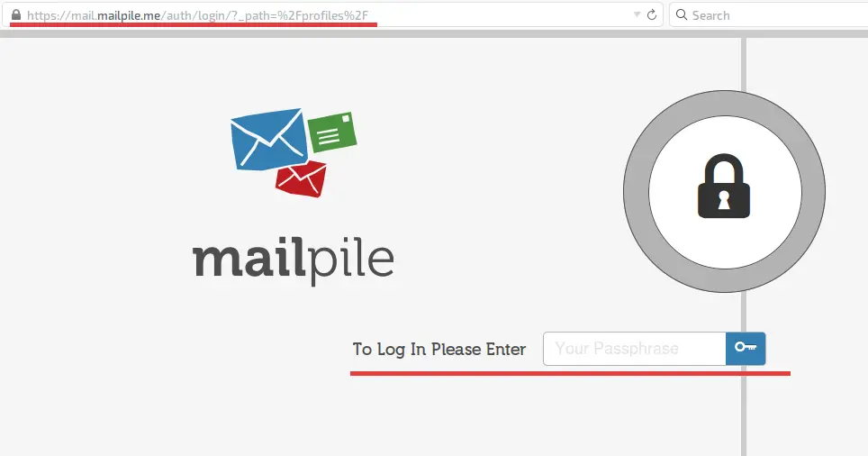Focus the browser Search field
868x456 pixels.
(770, 15)
